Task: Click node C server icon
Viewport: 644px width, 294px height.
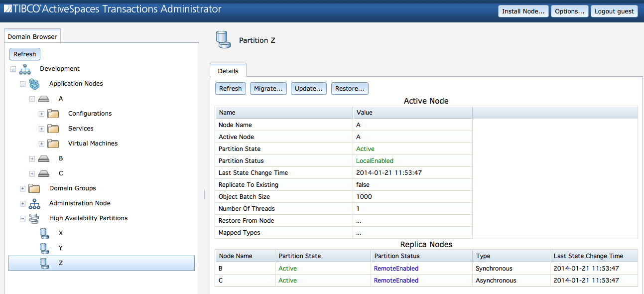Action: click(x=44, y=173)
